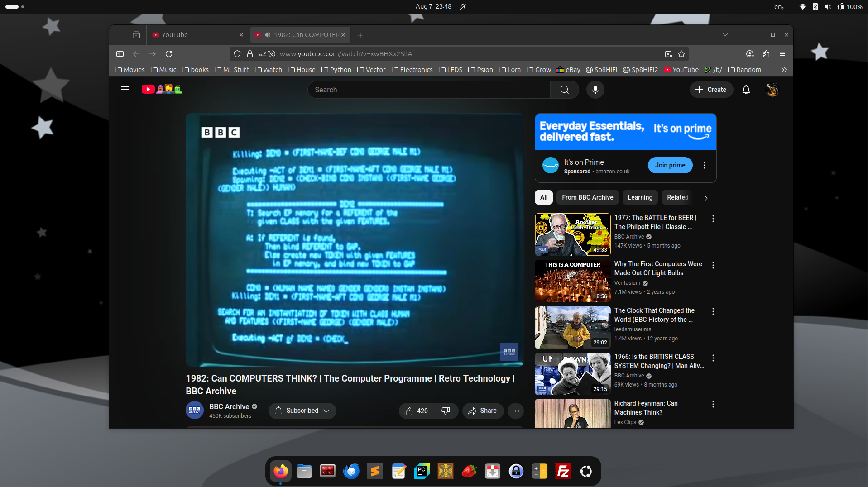Image resolution: width=868 pixels, height=487 pixels.
Task: Open the Firefox application menu
Action: (x=782, y=54)
